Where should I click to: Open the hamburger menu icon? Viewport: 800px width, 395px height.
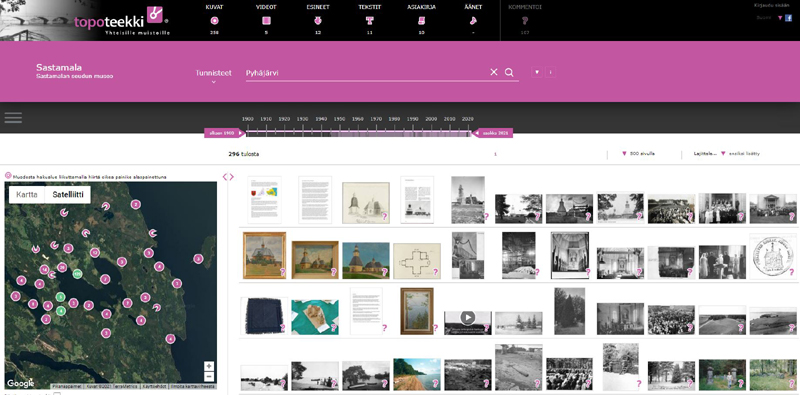[x=13, y=117]
